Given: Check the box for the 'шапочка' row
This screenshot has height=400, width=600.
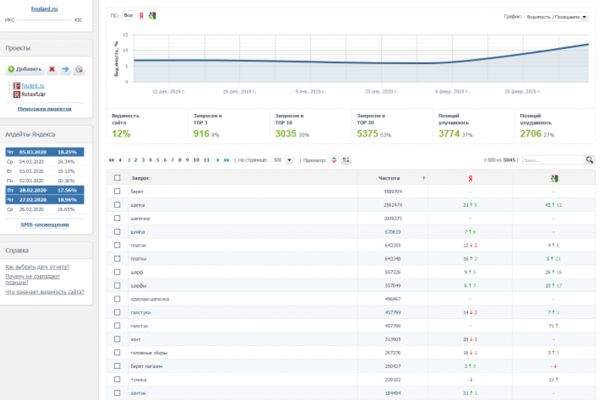Looking at the screenshot, I should click(x=117, y=218).
